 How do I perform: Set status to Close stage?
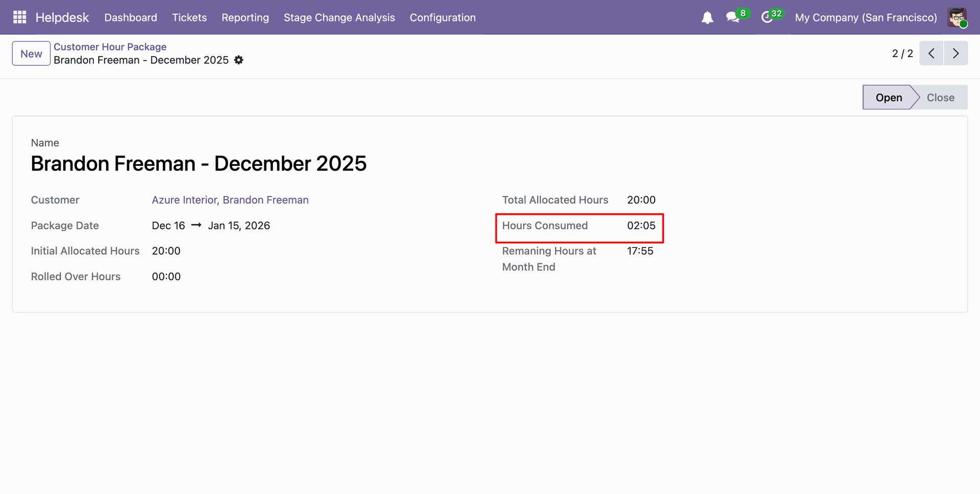[940, 97]
